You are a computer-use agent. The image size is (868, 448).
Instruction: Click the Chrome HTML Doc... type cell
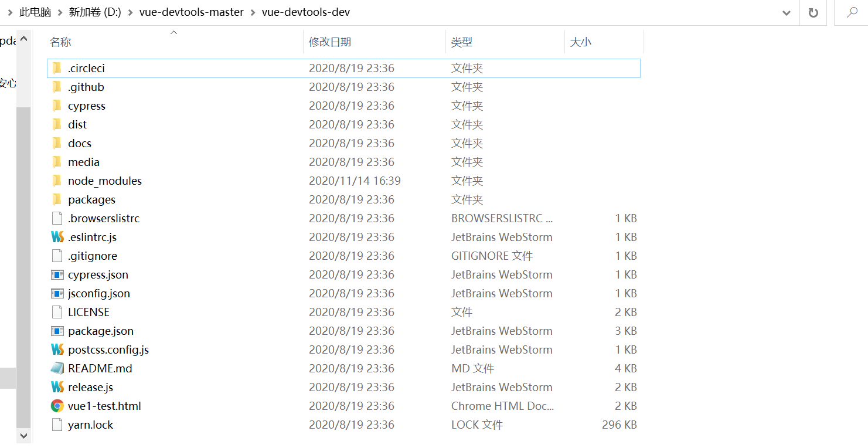coord(502,406)
